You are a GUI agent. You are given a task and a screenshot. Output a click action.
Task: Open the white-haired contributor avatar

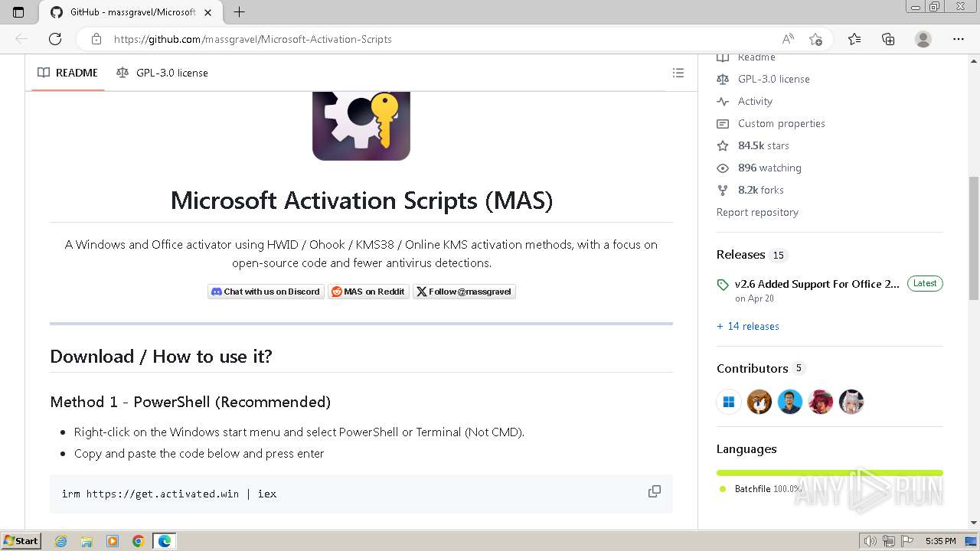[851, 402]
